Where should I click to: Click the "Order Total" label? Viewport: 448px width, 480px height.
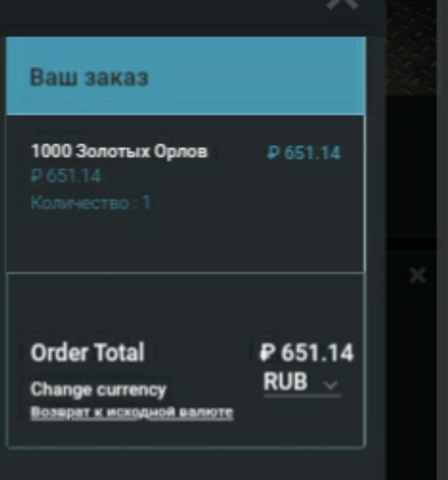[88, 352]
